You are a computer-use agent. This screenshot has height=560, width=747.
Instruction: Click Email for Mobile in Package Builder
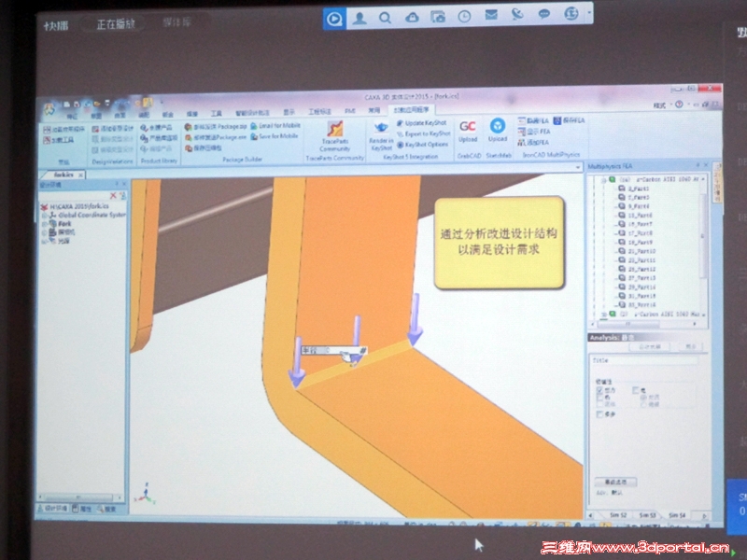tap(275, 126)
